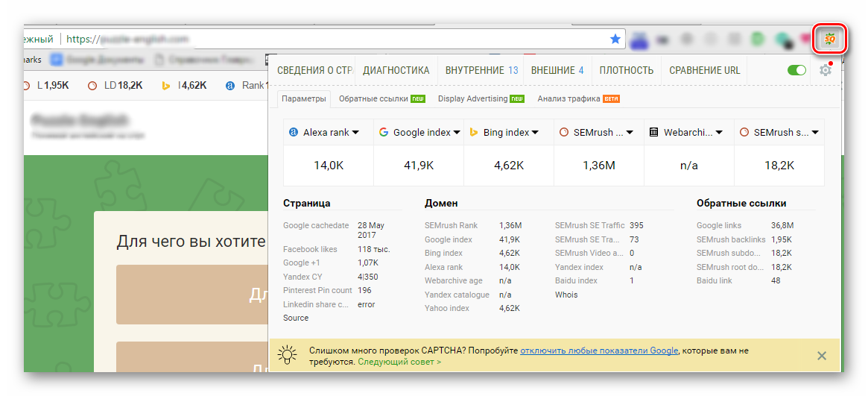Click the Yahoo index value 4,62K
Screen dimensions: 868x396
(x=510, y=309)
